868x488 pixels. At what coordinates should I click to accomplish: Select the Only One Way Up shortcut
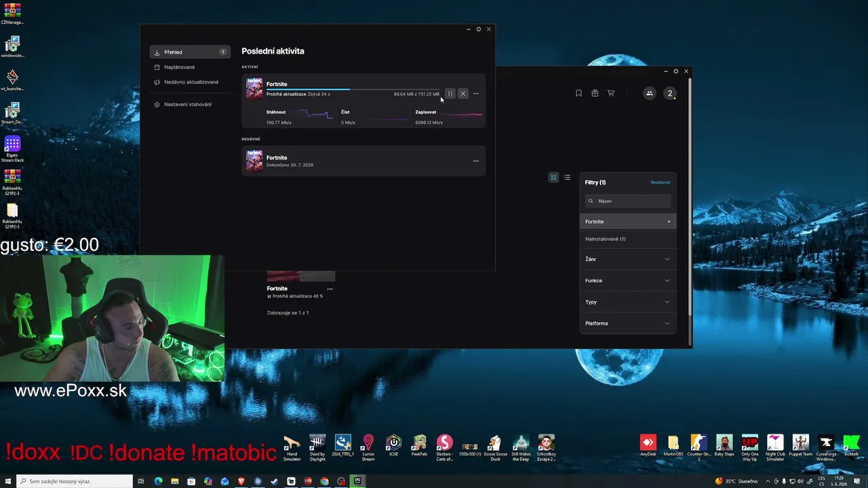750,448
